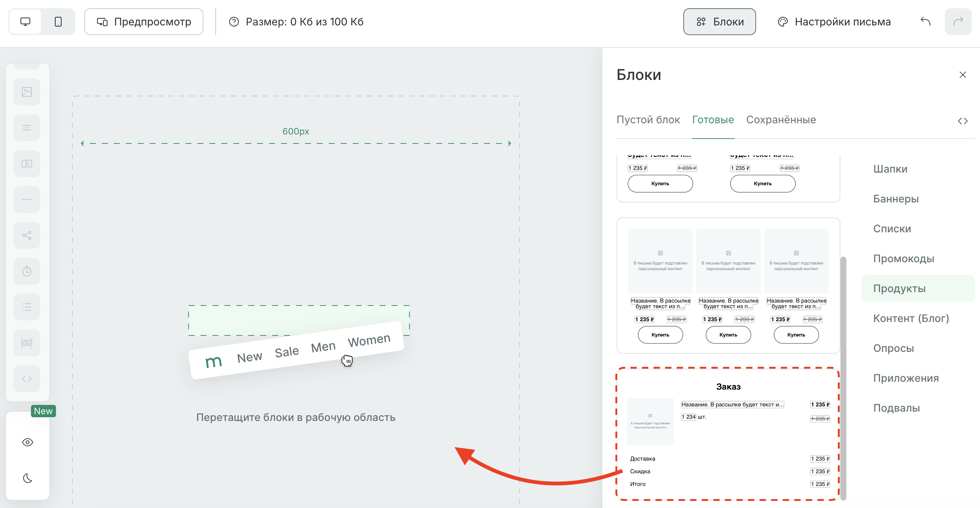Open the Приложения category
The height and width of the screenshot is (508, 980).
(917, 378)
